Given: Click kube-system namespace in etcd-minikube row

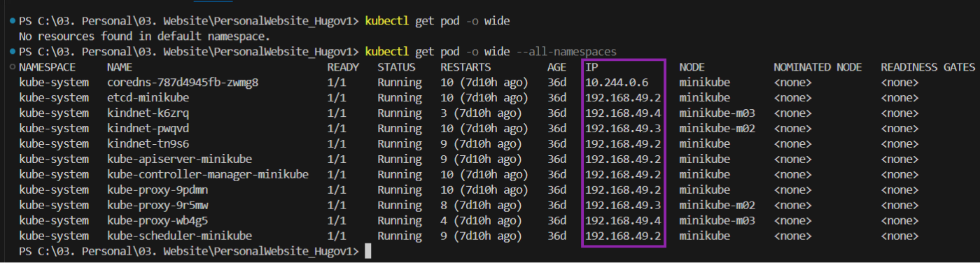Looking at the screenshot, I should (x=54, y=98).
